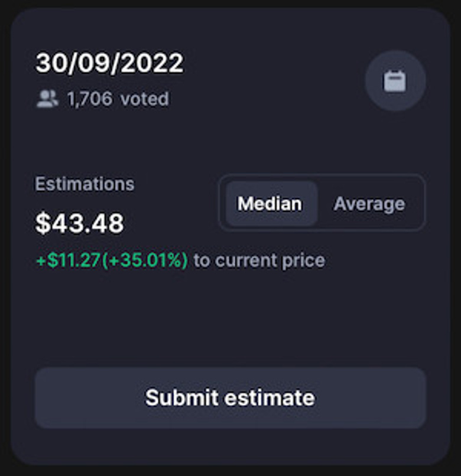Select the Estimations label
Viewport: 461px width, 476px height.
pyautogui.click(x=85, y=184)
